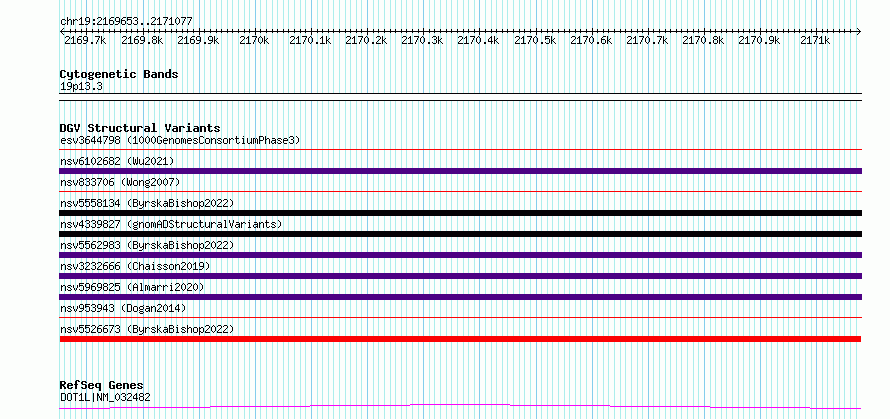This screenshot has height=419, width=890.
Task: Select the 2170.8k ruler tick label
Action: (x=704, y=40)
